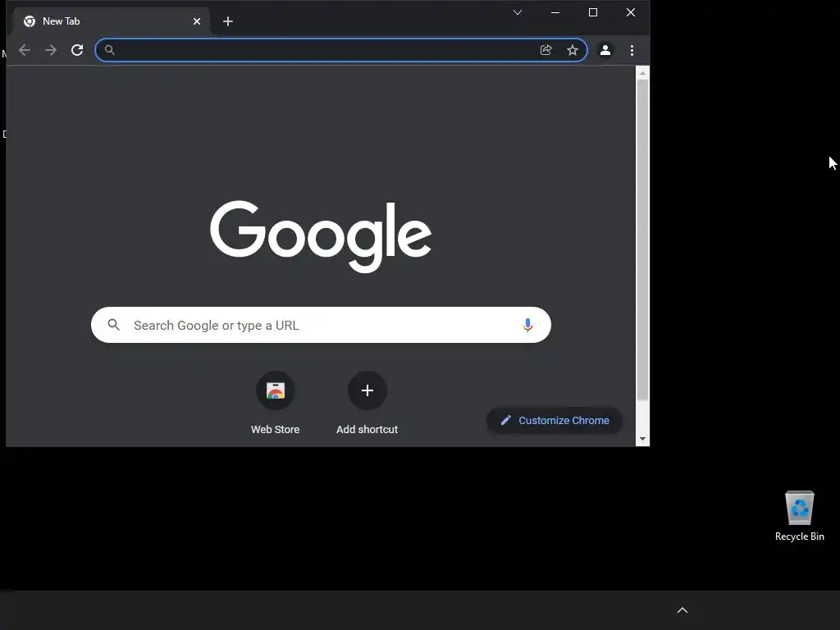Open Chrome's three-dot menu
Viewport: 840px width, 630px height.
click(x=632, y=50)
